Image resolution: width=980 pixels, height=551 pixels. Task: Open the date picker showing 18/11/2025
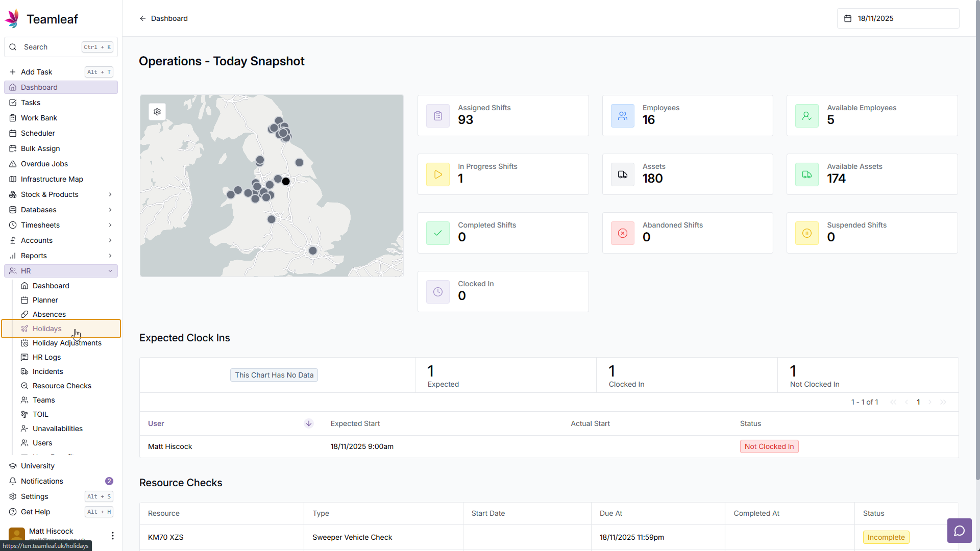898,18
